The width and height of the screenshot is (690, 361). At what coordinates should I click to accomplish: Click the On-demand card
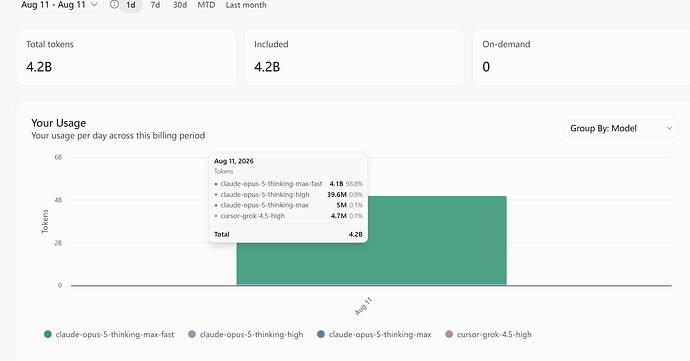[581, 57]
